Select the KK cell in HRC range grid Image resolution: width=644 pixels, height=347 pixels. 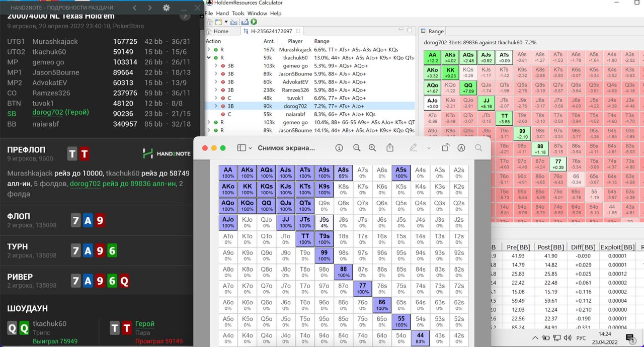pyautogui.click(x=450, y=73)
